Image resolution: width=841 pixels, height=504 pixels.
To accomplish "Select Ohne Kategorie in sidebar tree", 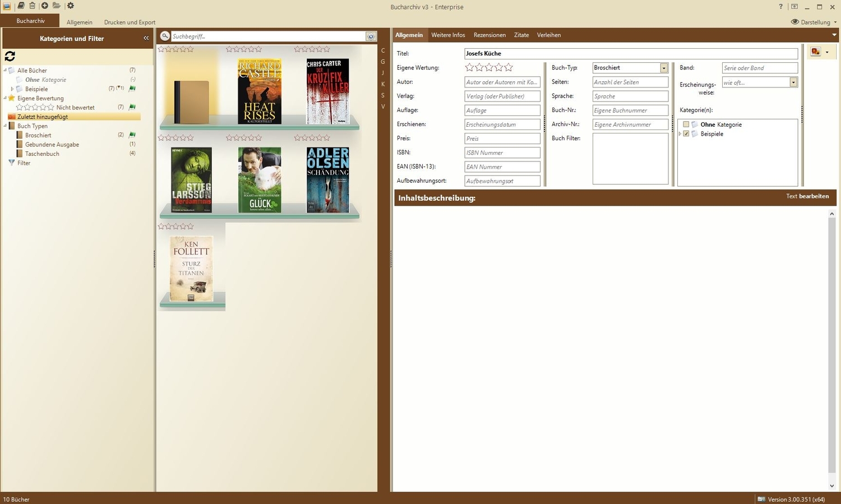I will pos(45,80).
